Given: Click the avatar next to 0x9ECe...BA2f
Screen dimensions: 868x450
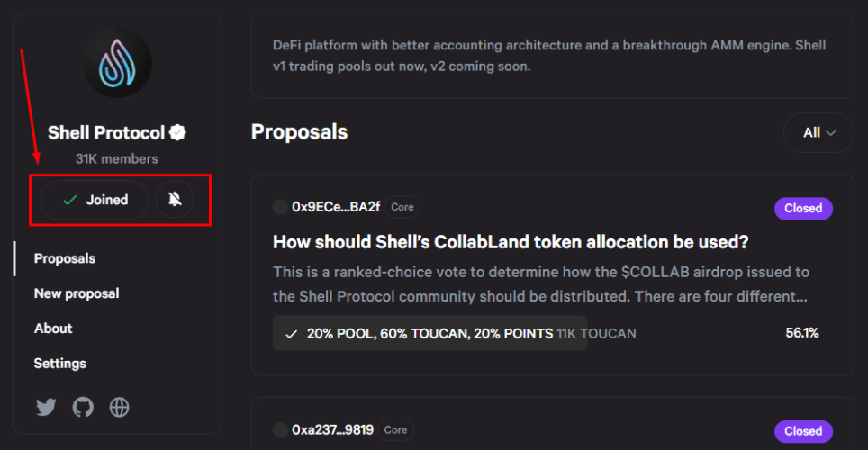Looking at the screenshot, I should (280, 207).
